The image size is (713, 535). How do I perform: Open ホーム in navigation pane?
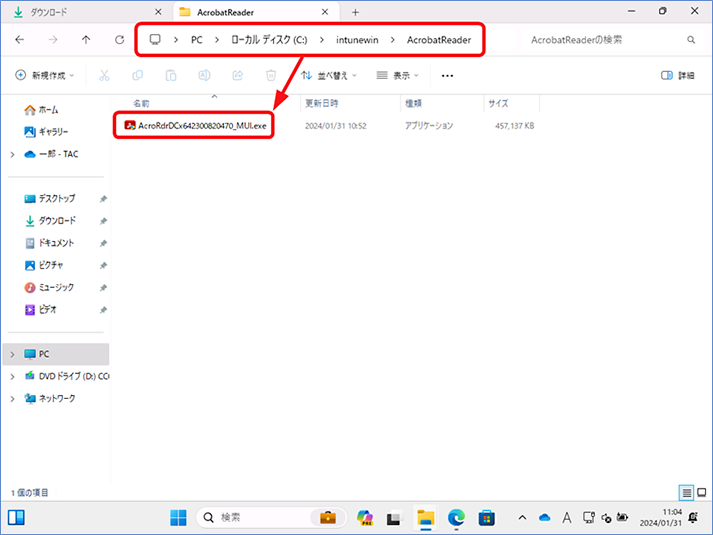41,110
